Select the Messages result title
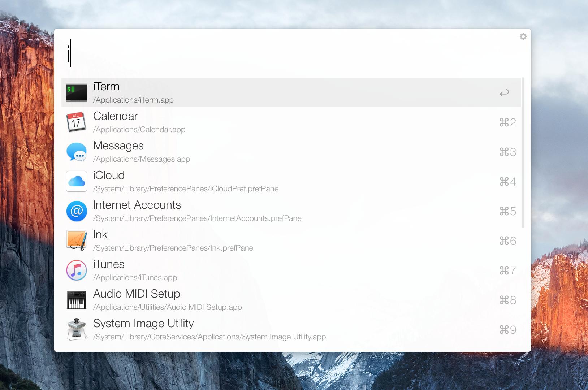 coord(118,146)
